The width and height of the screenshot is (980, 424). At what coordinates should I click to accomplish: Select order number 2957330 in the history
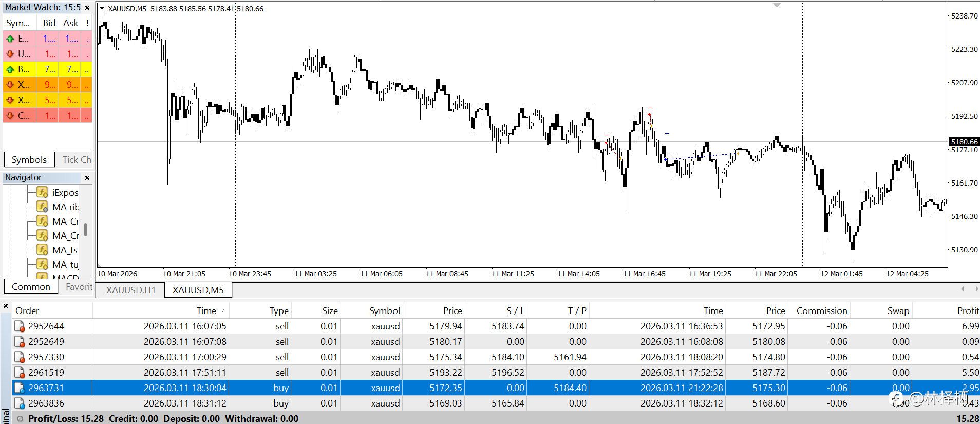click(x=46, y=357)
